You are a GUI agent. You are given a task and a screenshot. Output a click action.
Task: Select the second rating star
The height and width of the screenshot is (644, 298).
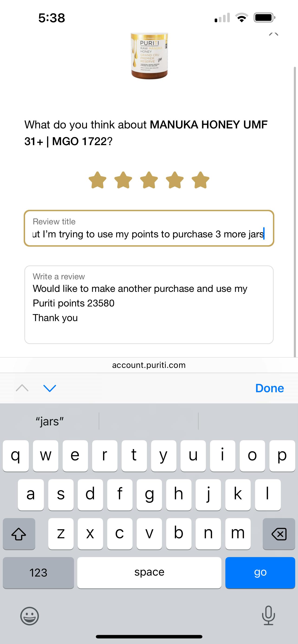coord(123,180)
